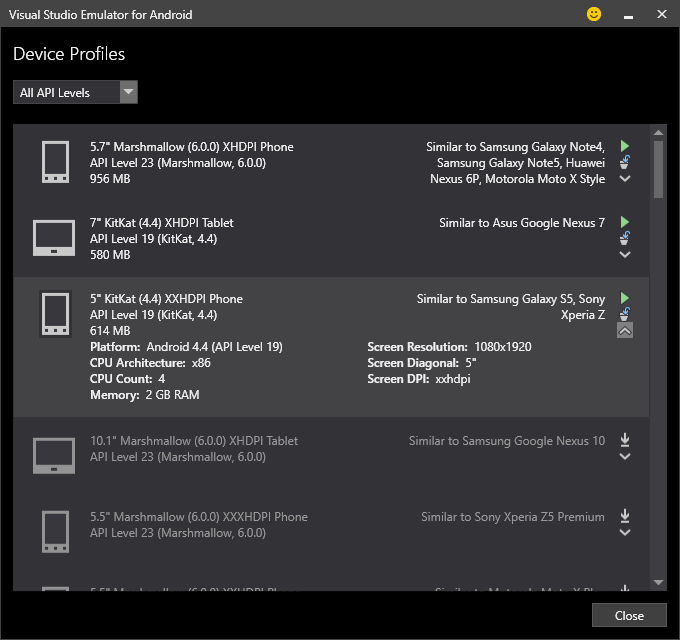Select the "5" KitKat (4.4) XXHDPI Phone" title
Image resolution: width=680 pixels, height=640 pixels.
pos(166,299)
